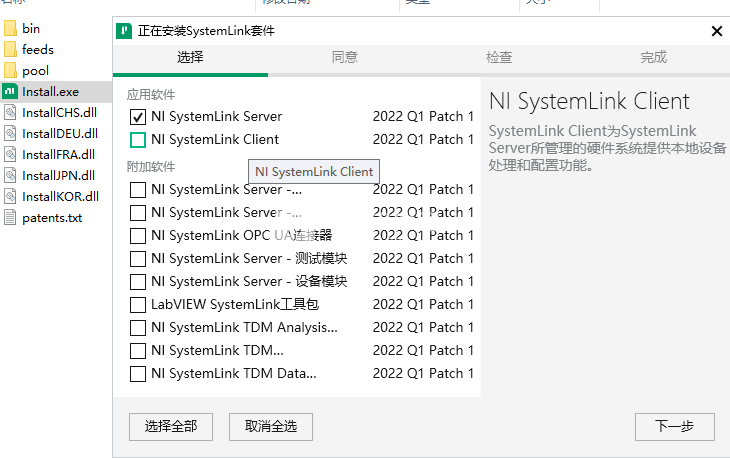Screen dimensions: 730x458
Task: Enable NI SystemLink Server - 测试模块 checkbox
Action: tap(138, 259)
